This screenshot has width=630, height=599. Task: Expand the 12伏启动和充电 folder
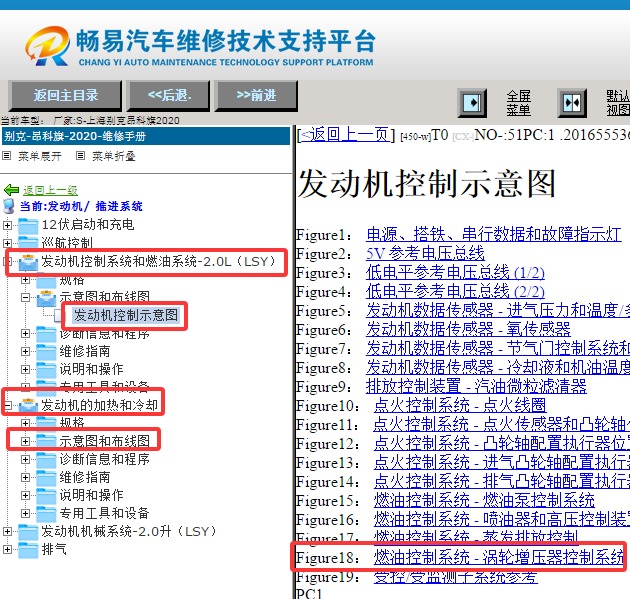click(x=7, y=225)
